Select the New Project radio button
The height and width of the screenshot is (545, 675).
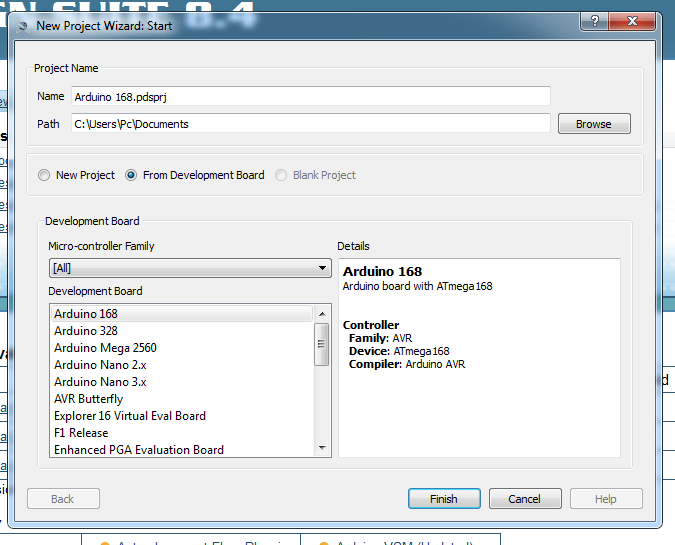coord(44,175)
